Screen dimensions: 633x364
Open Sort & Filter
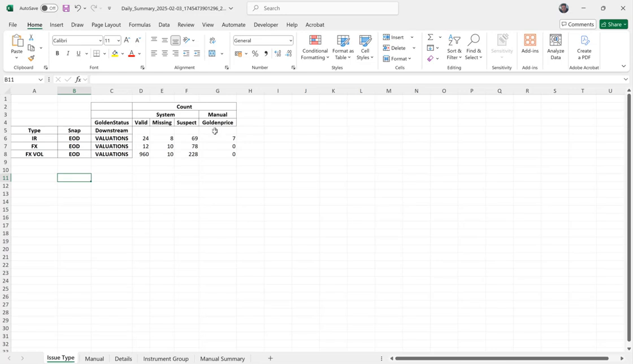(454, 47)
